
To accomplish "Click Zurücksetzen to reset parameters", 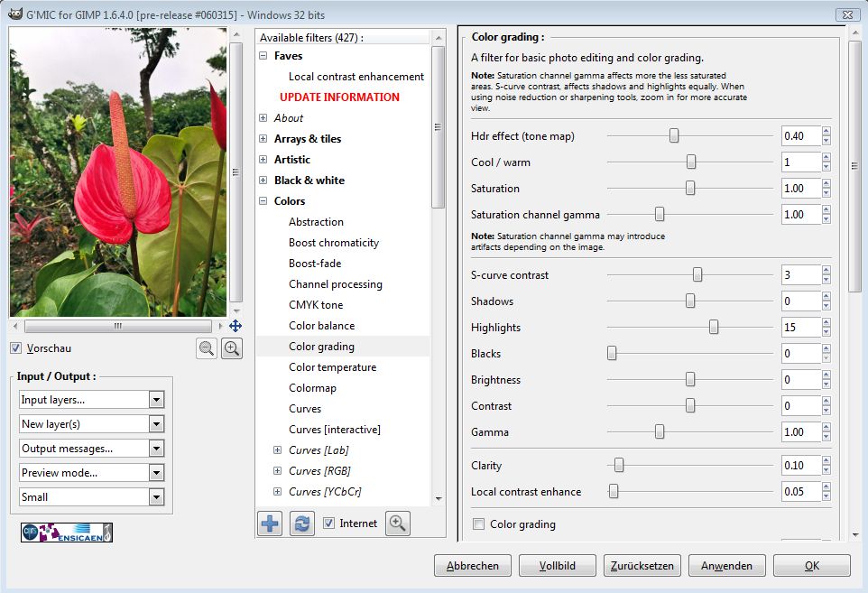I will click(x=642, y=565).
